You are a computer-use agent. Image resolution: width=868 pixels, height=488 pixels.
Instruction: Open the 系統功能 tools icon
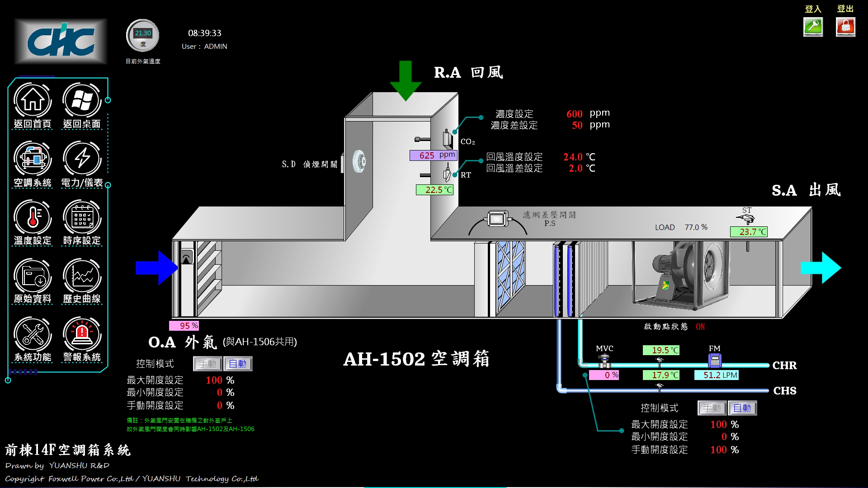point(33,334)
